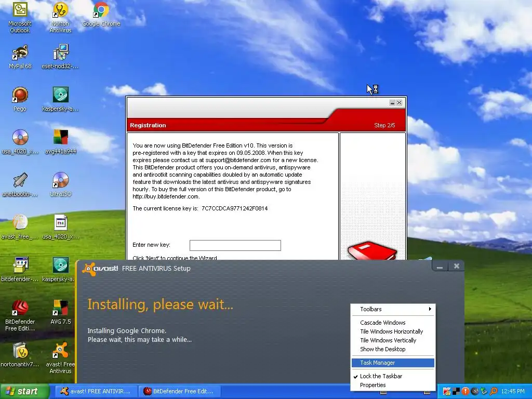Screen dimensions: 532x399
Task: Click the AVG black-and-white tray icon
Action: click(456, 391)
